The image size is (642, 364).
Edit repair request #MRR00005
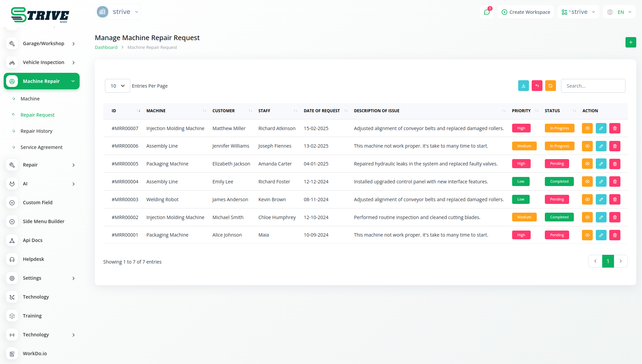click(601, 164)
